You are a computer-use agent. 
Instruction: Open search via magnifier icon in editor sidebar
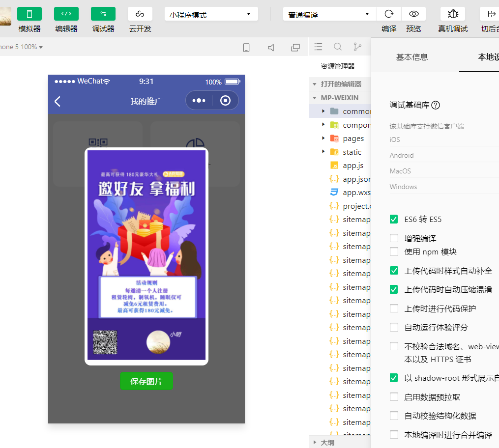[x=338, y=47]
